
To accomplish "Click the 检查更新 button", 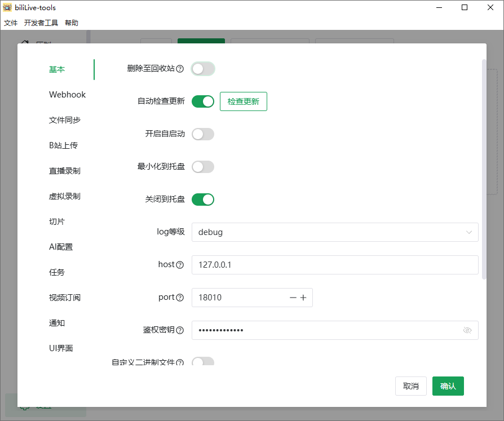I will pos(243,101).
